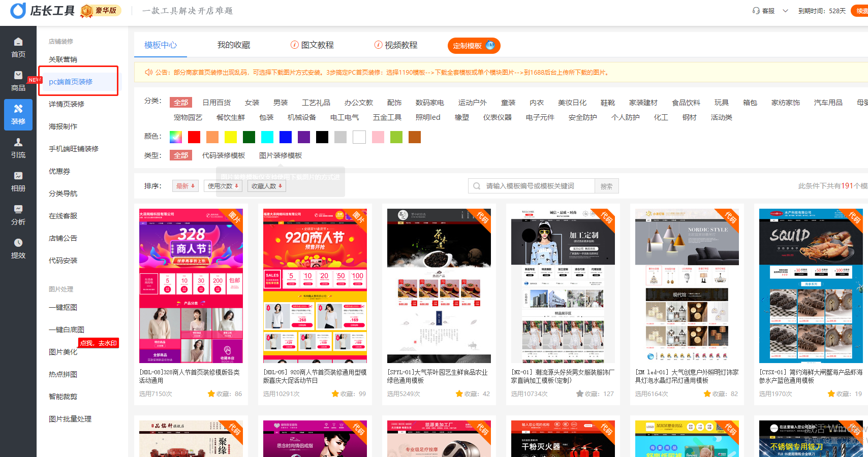Click the star icon on 收藏: 127
The width and height of the screenshot is (868, 457).
click(x=580, y=394)
